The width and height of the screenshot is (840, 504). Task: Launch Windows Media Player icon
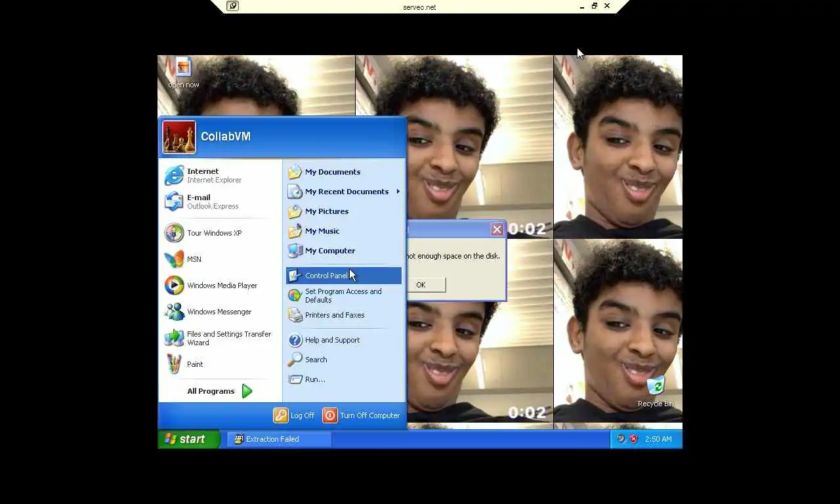[174, 285]
